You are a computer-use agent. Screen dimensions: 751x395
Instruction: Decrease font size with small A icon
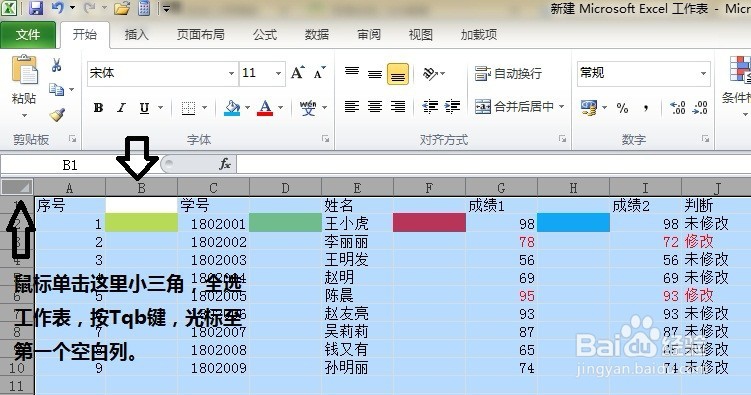pyautogui.click(x=319, y=73)
